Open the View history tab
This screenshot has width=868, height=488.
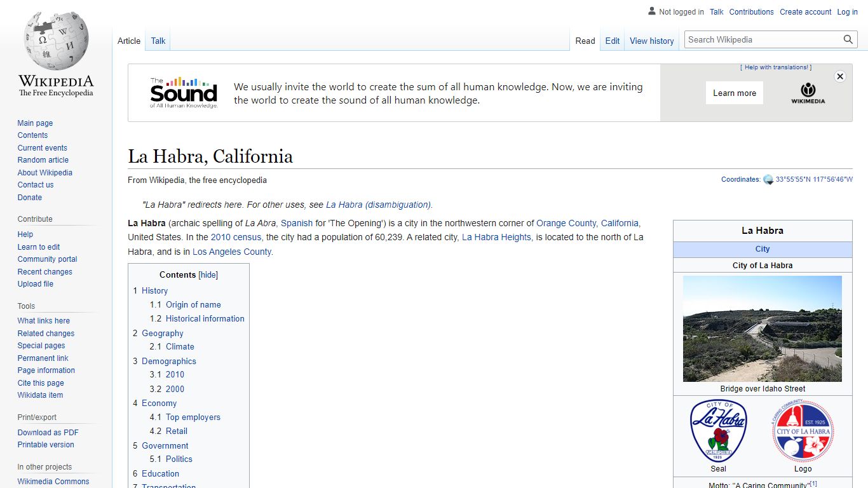(x=652, y=41)
